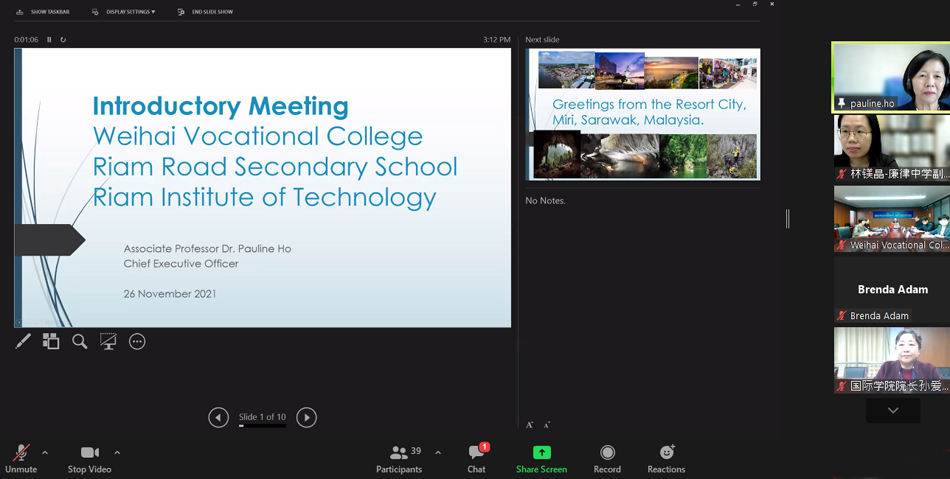Open Display Settings menu
Screen dimensions: 950x479
pos(124,12)
